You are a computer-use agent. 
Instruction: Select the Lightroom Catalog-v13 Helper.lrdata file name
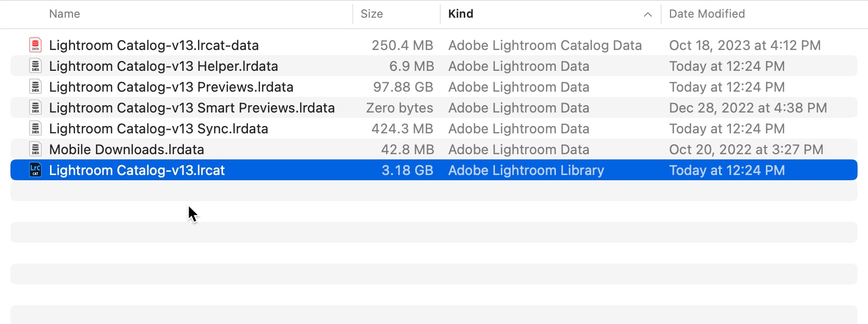tap(163, 66)
